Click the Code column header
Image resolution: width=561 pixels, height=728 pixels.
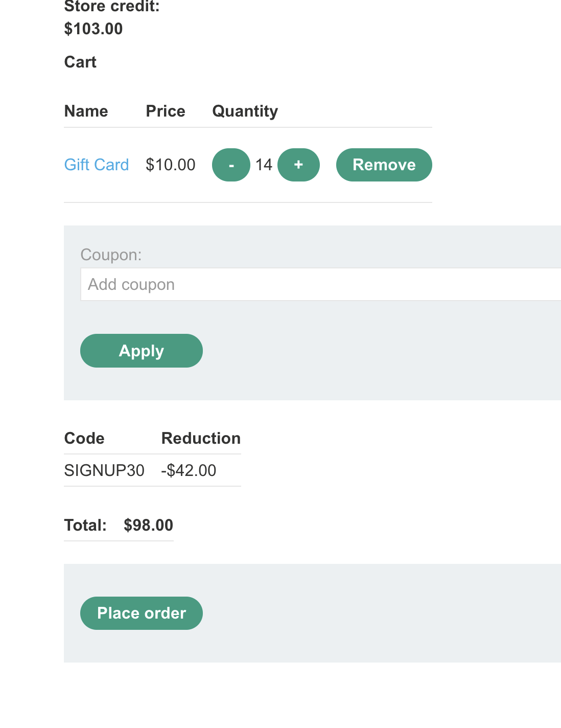84,438
